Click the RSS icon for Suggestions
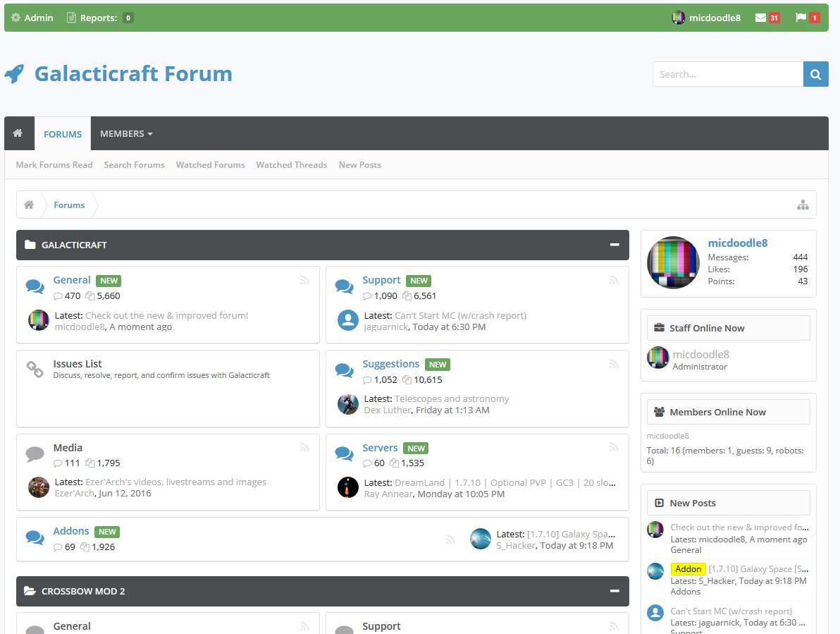The width and height of the screenshot is (840, 634). [614, 365]
